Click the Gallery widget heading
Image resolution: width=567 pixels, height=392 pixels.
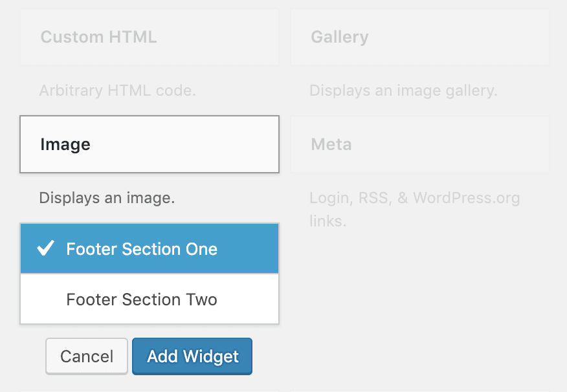coord(340,37)
